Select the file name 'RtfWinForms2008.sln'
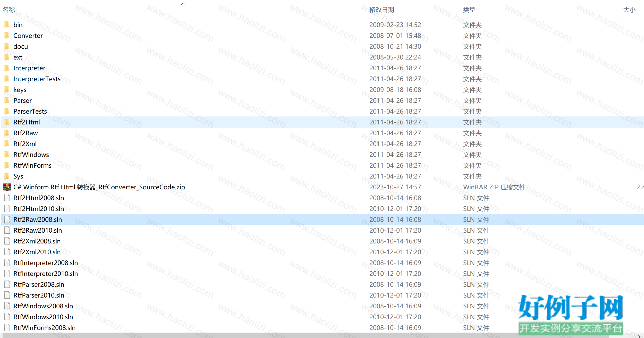Viewport: 644px width, 338px height. (x=45, y=328)
